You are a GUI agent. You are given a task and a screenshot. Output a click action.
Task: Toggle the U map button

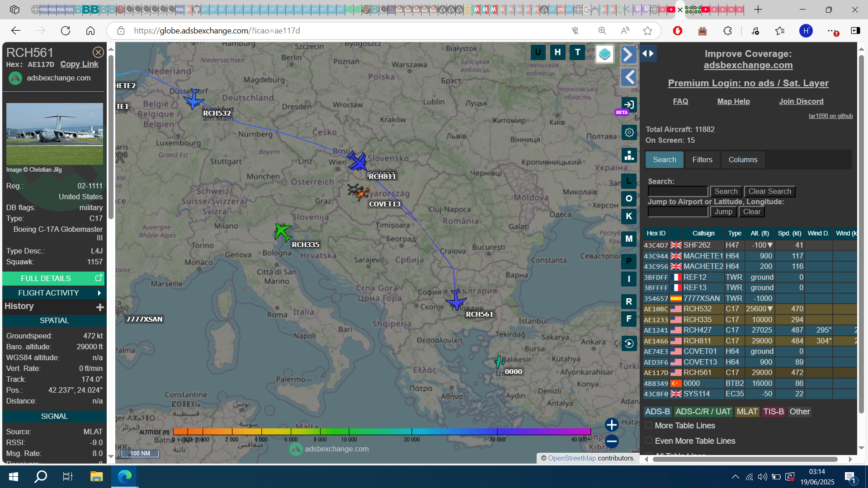(538, 52)
